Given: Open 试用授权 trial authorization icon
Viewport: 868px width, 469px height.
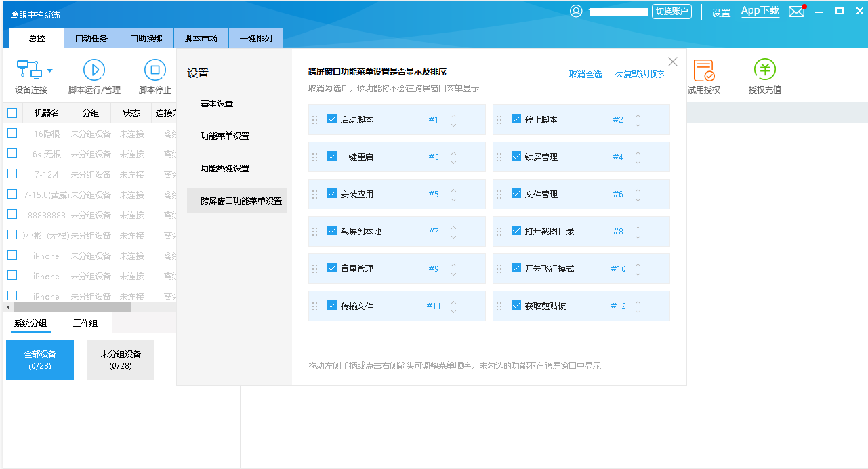Looking at the screenshot, I should point(704,70).
